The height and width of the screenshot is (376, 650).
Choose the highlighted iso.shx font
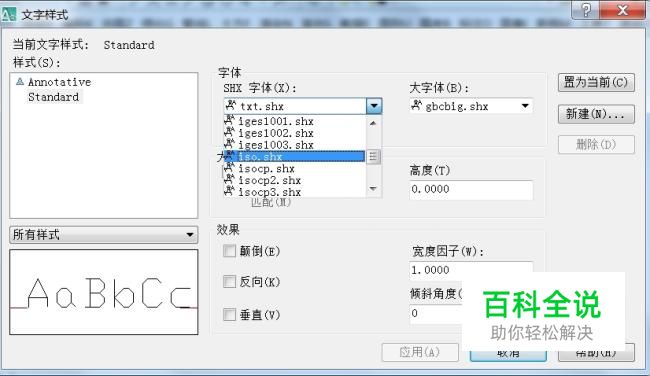tap(294, 157)
